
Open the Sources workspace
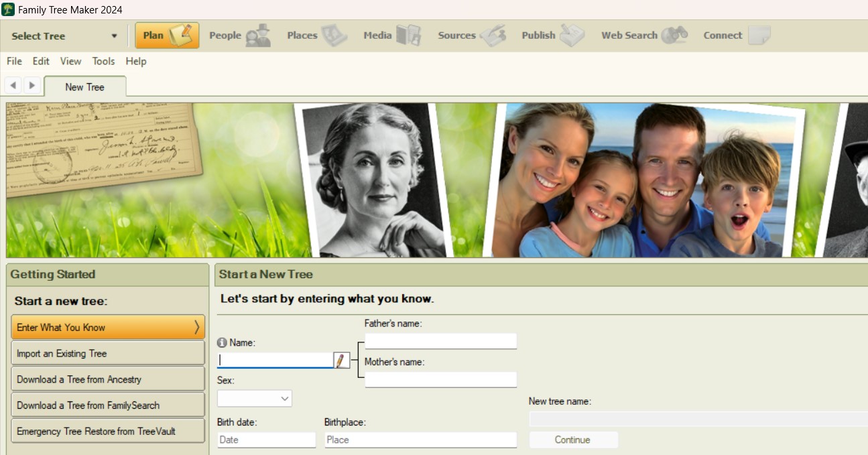tap(471, 36)
